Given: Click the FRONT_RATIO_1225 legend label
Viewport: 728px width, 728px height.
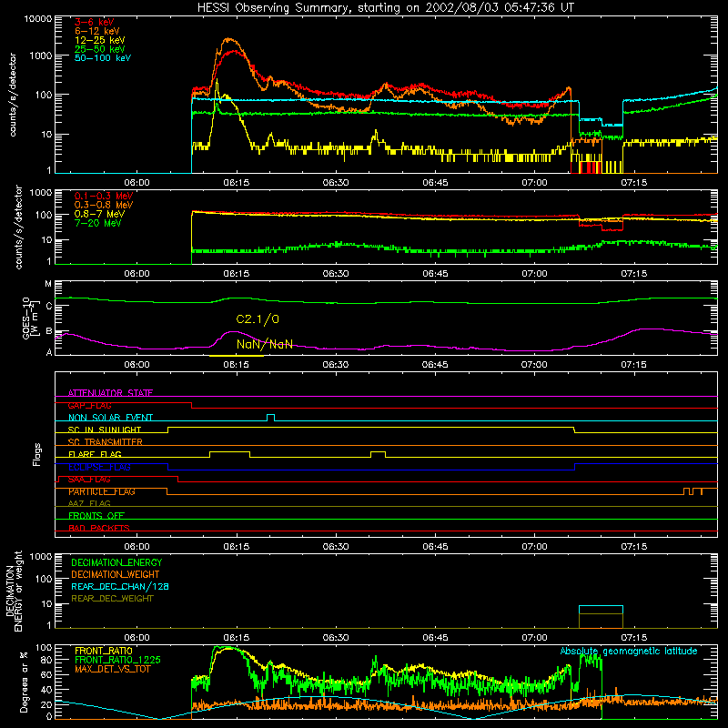Looking at the screenshot, I should click(117, 660).
